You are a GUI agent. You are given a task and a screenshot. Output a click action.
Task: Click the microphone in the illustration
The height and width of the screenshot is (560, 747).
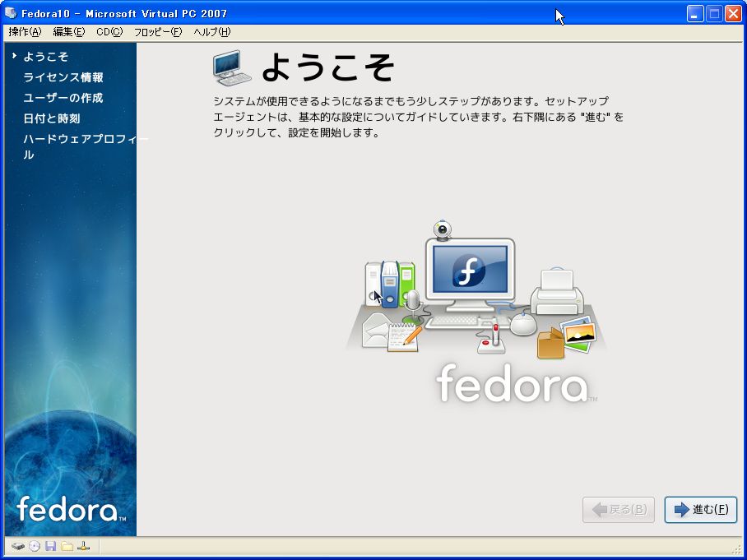tap(412, 308)
